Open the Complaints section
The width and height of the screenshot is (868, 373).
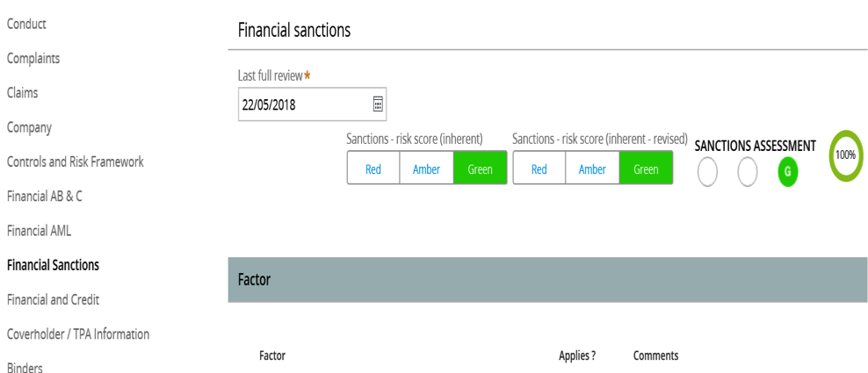tap(33, 58)
